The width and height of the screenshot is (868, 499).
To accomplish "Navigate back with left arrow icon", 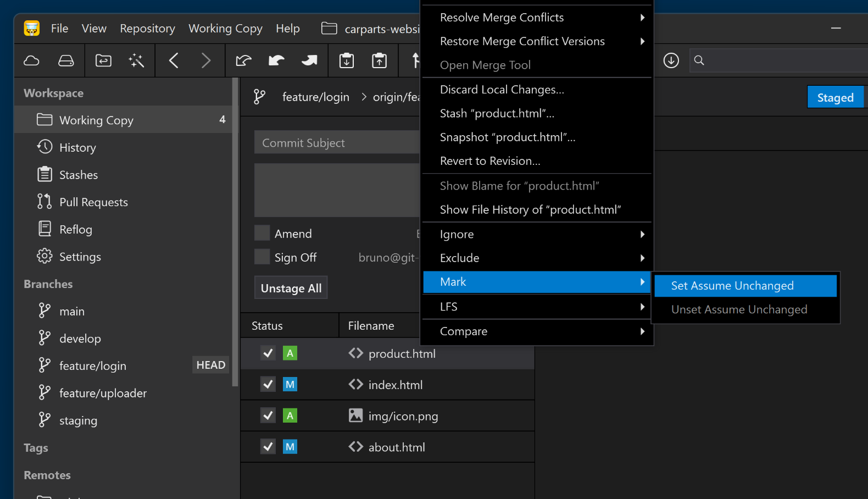I will [174, 60].
